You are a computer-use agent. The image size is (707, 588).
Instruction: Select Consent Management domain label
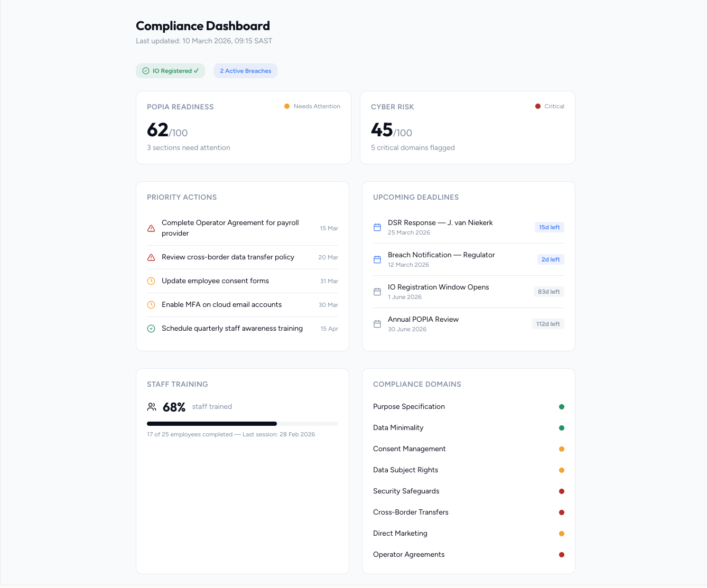pos(410,449)
